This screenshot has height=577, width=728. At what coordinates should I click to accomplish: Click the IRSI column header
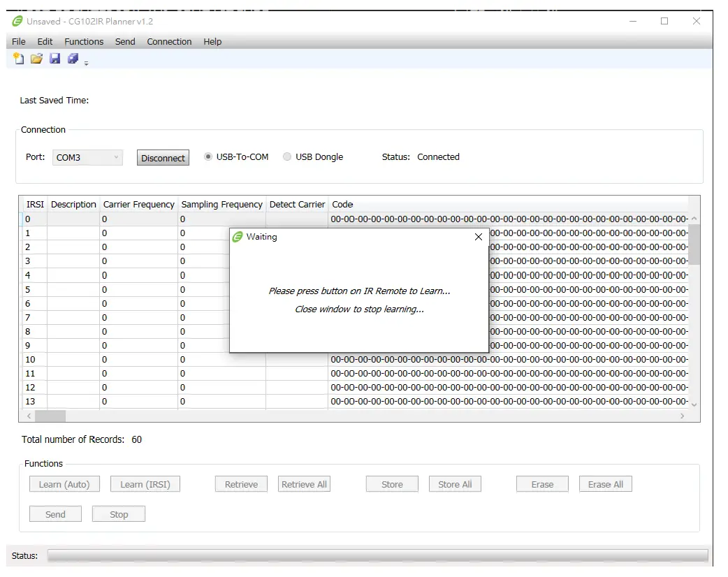click(35, 204)
